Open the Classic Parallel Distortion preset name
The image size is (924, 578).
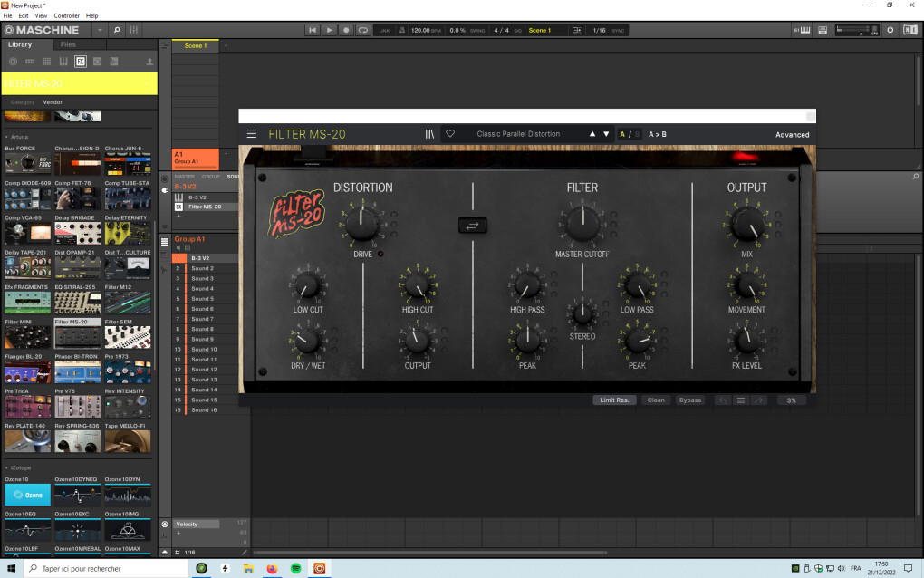pos(518,134)
